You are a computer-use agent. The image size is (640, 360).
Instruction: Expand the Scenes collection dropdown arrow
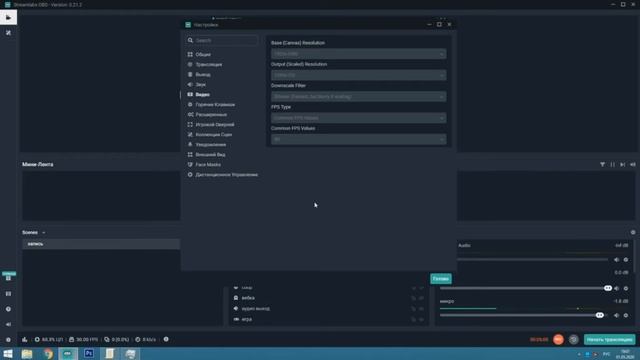tap(44, 233)
